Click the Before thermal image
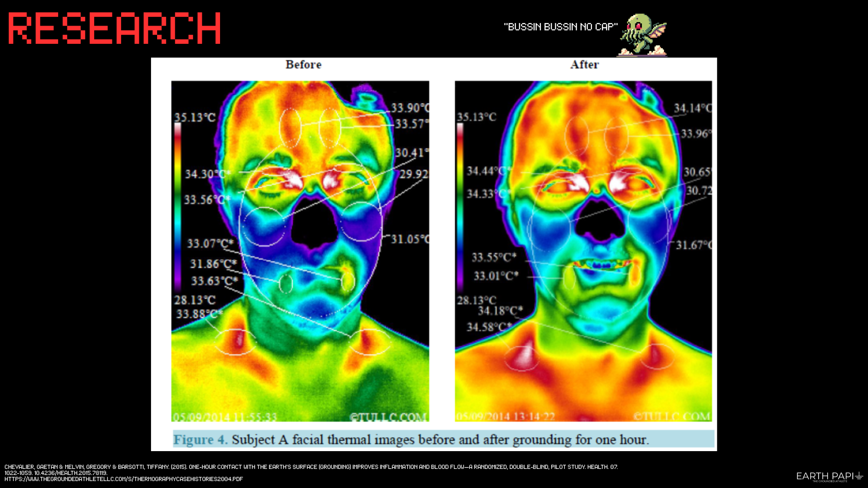The height and width of the screenshot is (488, 868). pyautogui.click(x=300, y=251)
